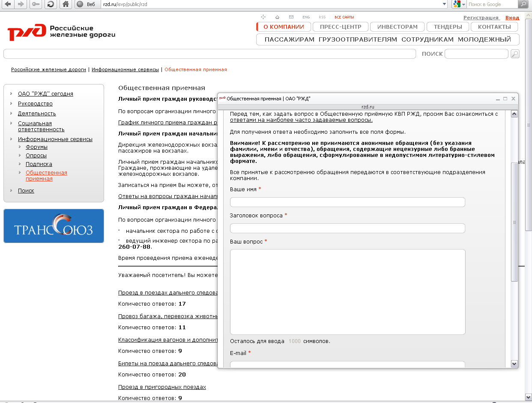Click the envelope mail icon in header

(291, 17)
